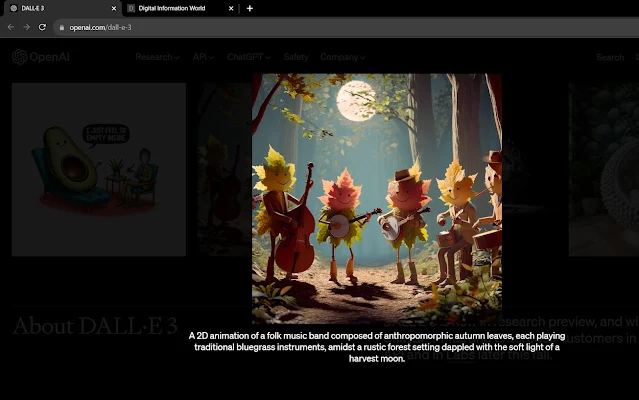
Task: Expand the API dropdown menu
Action: point(203,57)
